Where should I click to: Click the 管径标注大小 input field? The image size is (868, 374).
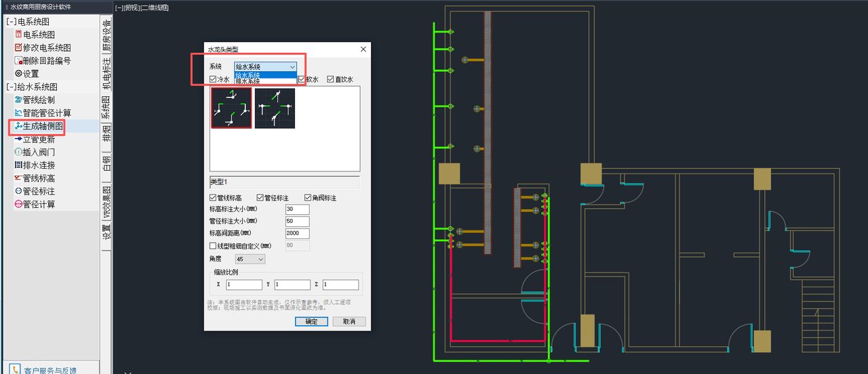tap(298, 222)
